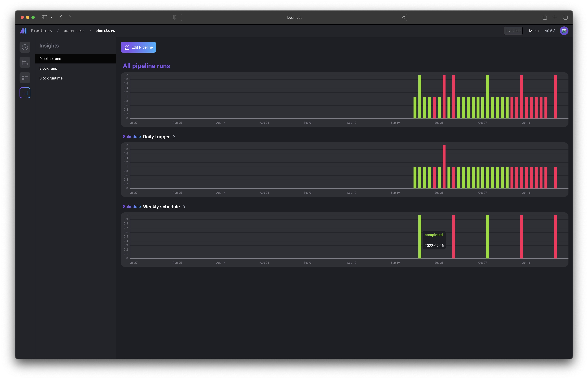Click the Mage logo icon

23,31
